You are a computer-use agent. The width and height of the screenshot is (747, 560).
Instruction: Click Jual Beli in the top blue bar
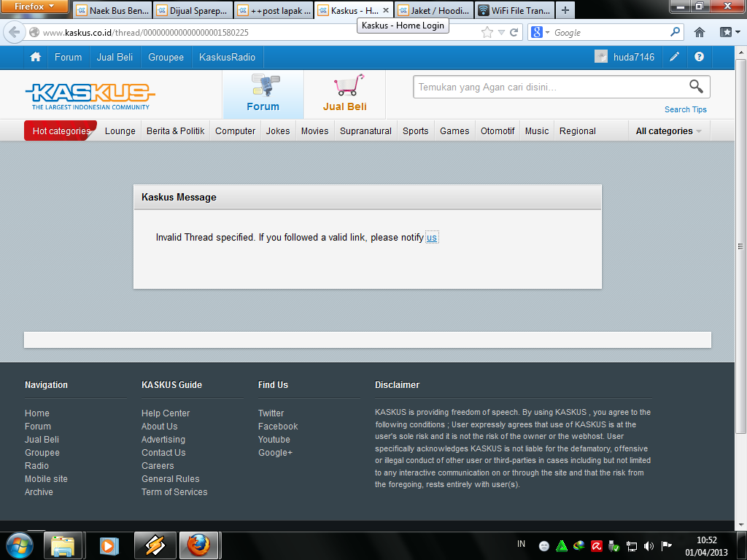coord(115,57)
